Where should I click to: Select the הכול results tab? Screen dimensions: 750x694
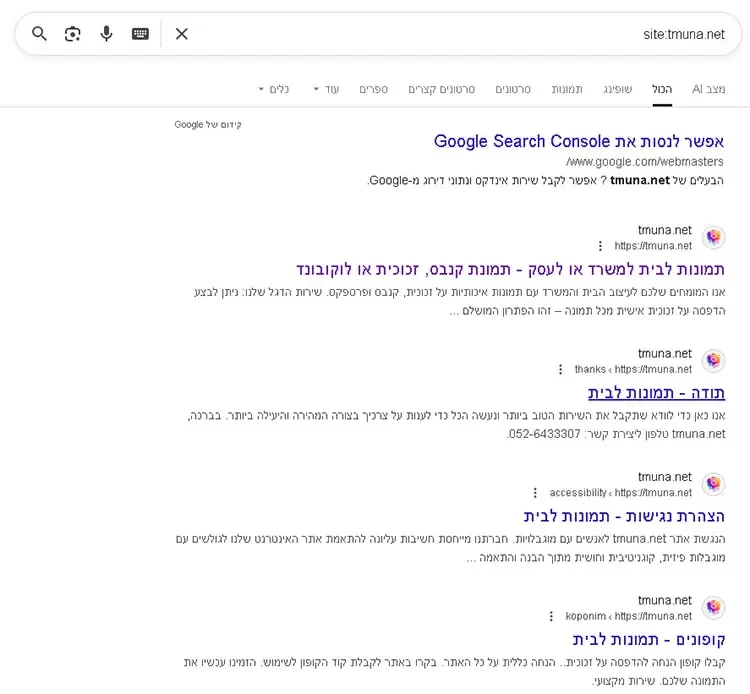coord(662,89)
